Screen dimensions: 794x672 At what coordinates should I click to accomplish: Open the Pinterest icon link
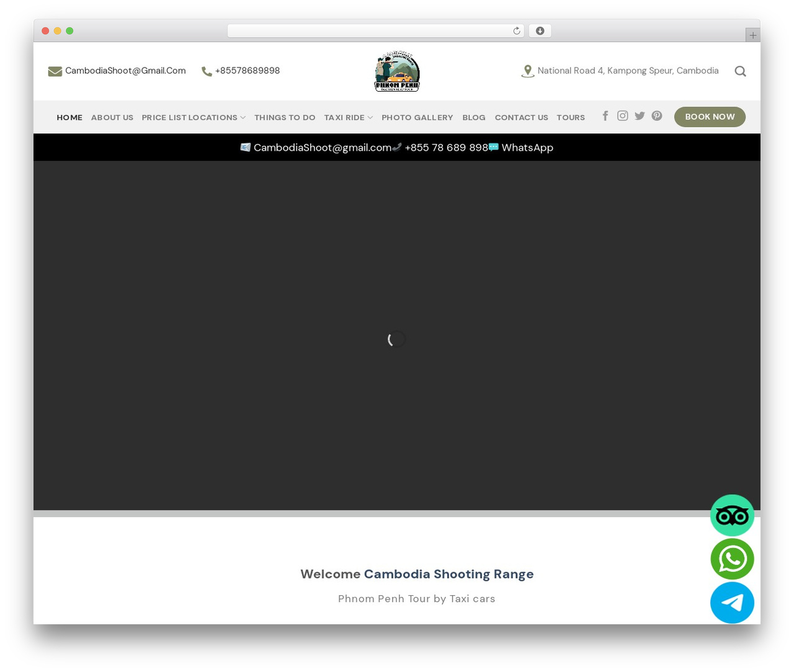657,116
